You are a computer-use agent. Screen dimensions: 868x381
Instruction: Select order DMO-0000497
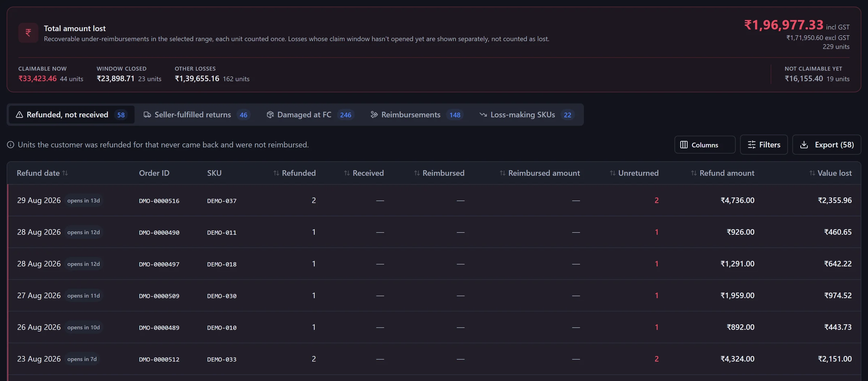point(159,264)
